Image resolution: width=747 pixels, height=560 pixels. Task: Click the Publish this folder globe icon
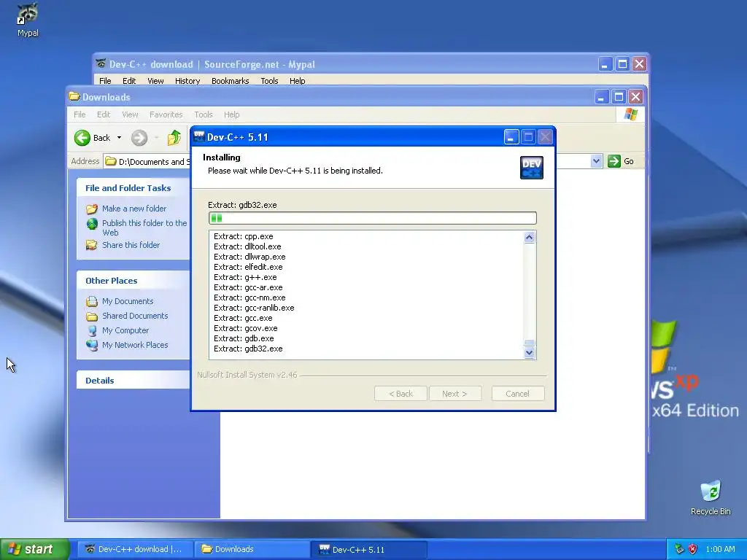[x=92, y=224]
